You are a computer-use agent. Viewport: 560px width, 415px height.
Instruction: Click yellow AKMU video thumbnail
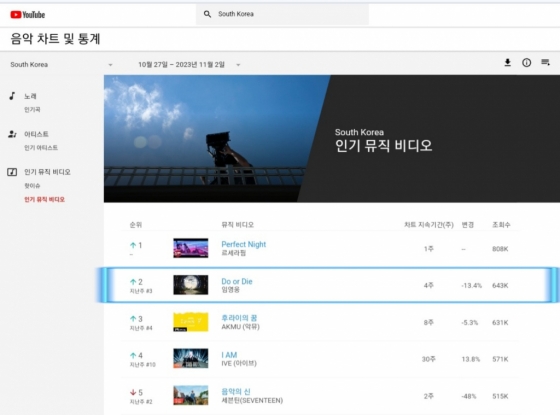(191, 322)
